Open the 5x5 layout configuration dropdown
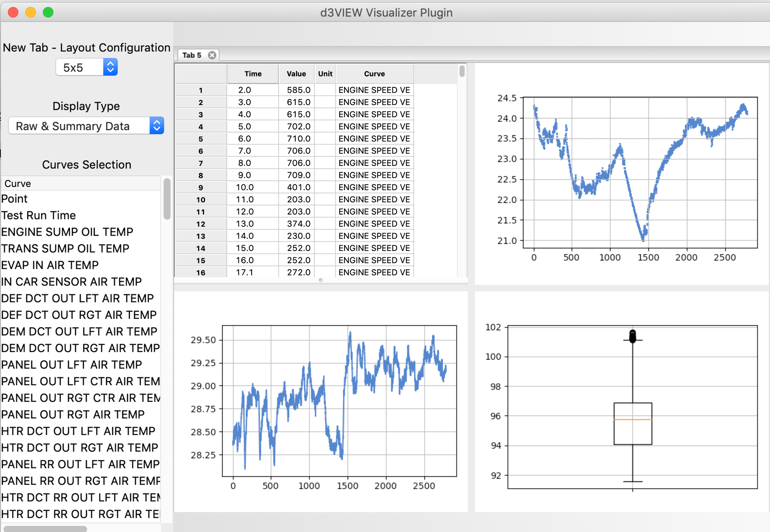The height and width of the screenshot is (532, 770). [87, 67]
